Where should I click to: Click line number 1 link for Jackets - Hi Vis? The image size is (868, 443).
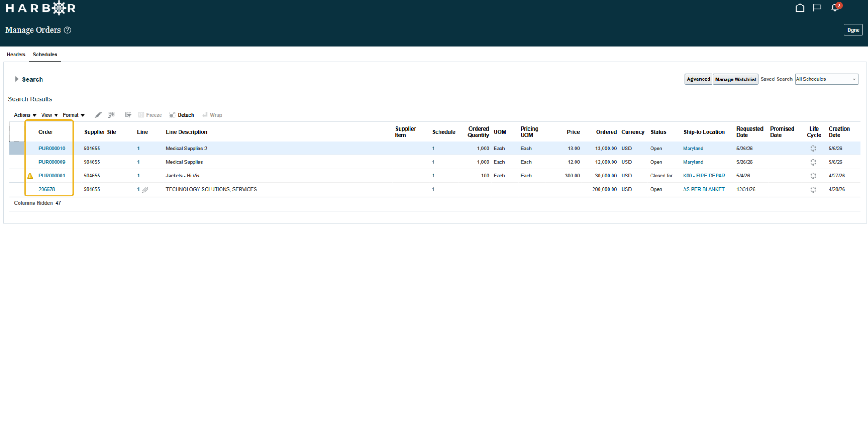coord(139,176)
